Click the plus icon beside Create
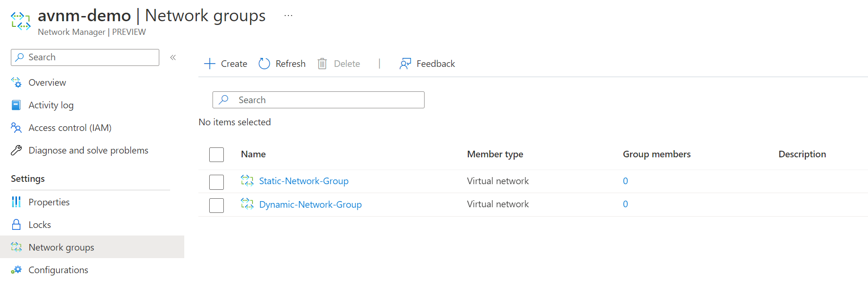This screenshot has height=284, width=868. coord(210,64)
